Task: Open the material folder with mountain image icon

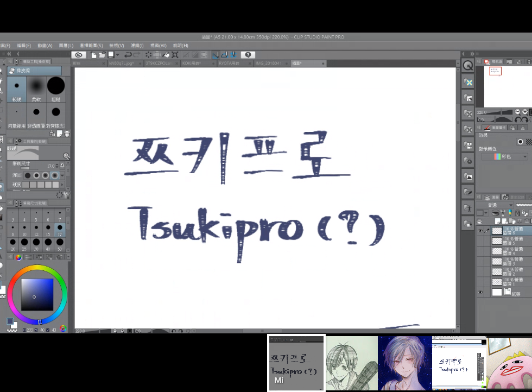Action: (x=468, y=176)
